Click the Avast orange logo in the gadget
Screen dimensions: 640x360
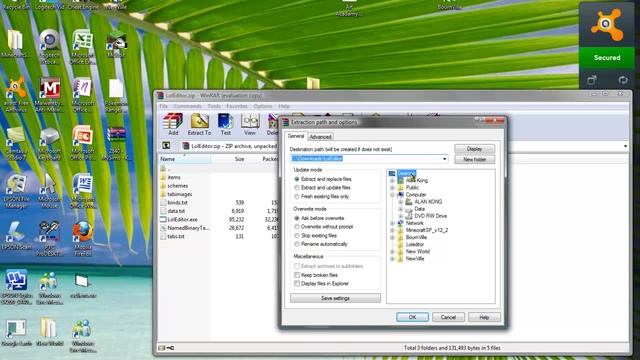607,25
